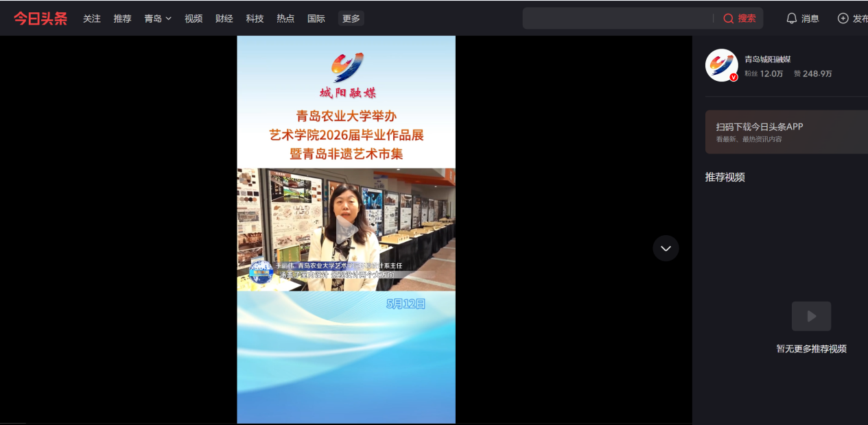
Task: Open the 财经 channel
Action: click(x=224, y=19)
